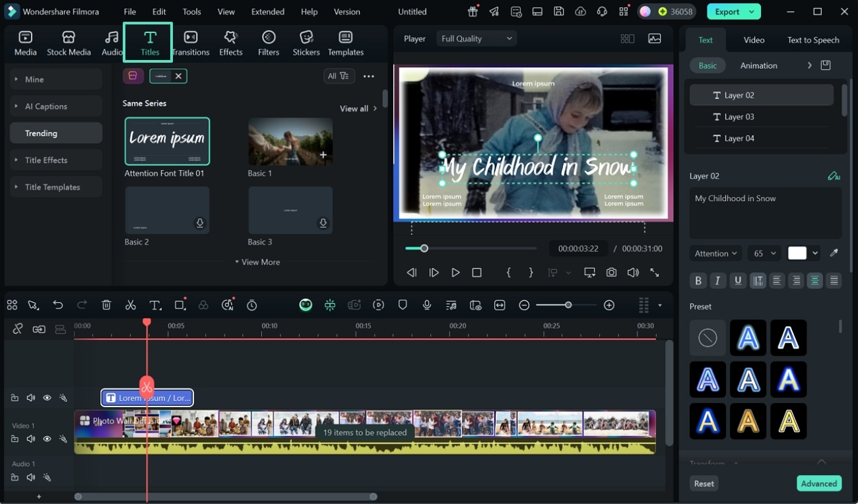Click the undo icon in timeline toolbar
This screenshot has width=858, height=504.
(58, 305)
